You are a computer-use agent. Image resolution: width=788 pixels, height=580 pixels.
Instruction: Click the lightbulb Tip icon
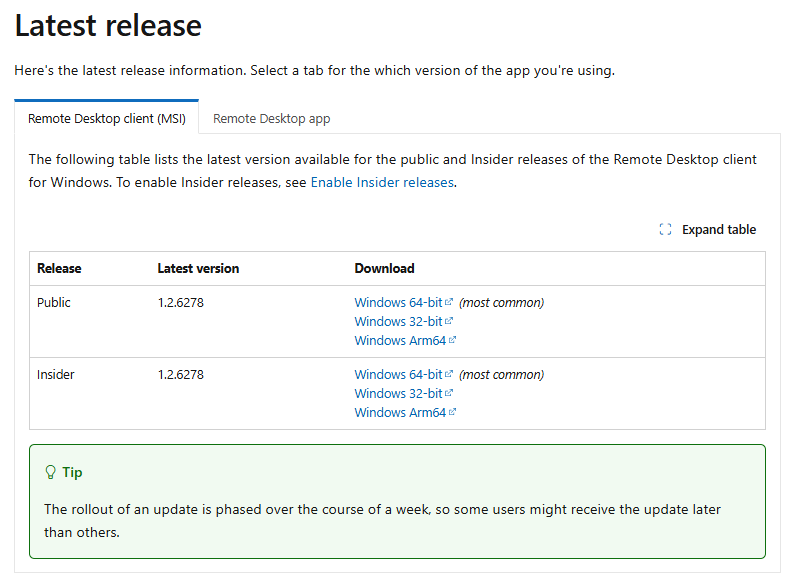[x=50, y=472]
